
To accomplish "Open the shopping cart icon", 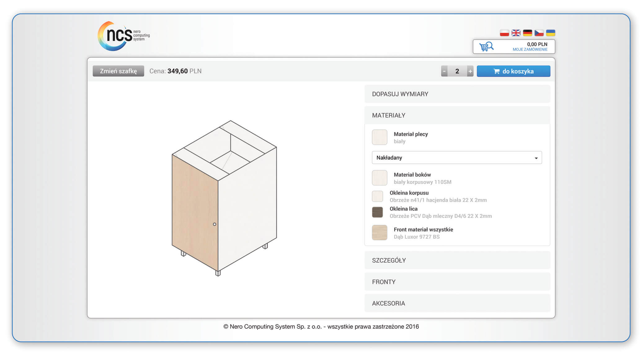I will point(486,47).
